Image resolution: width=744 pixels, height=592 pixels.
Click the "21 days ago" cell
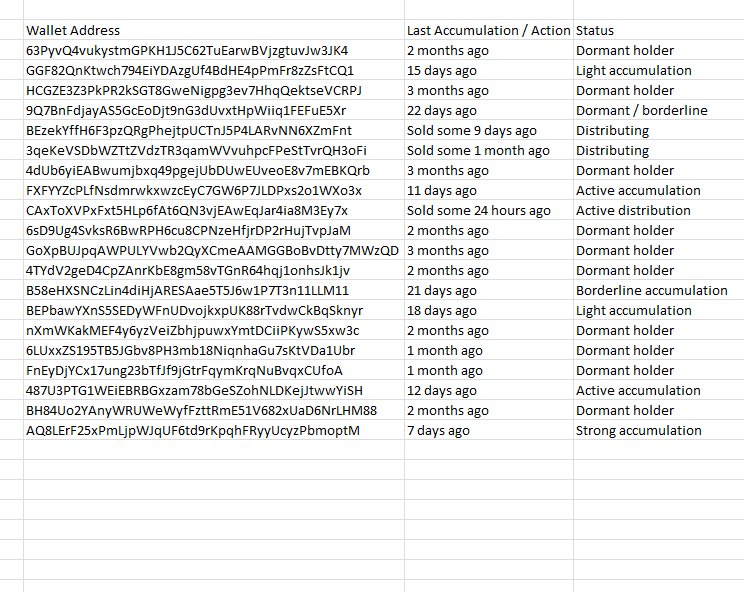pos(442,291)
